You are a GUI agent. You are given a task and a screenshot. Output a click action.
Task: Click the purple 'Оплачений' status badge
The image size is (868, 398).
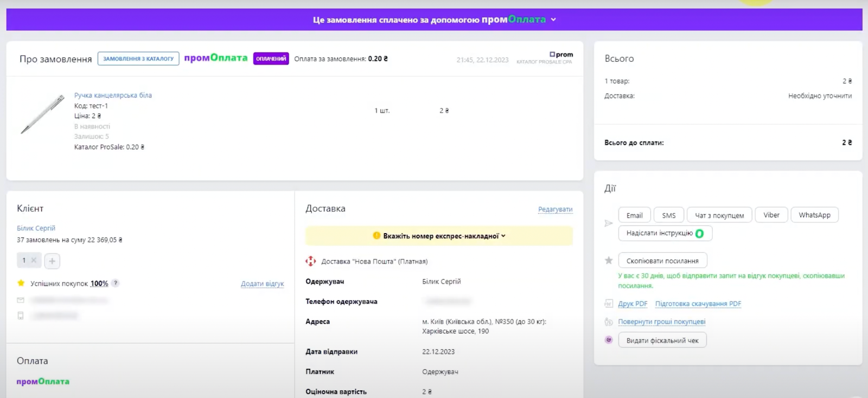(271, 59)
